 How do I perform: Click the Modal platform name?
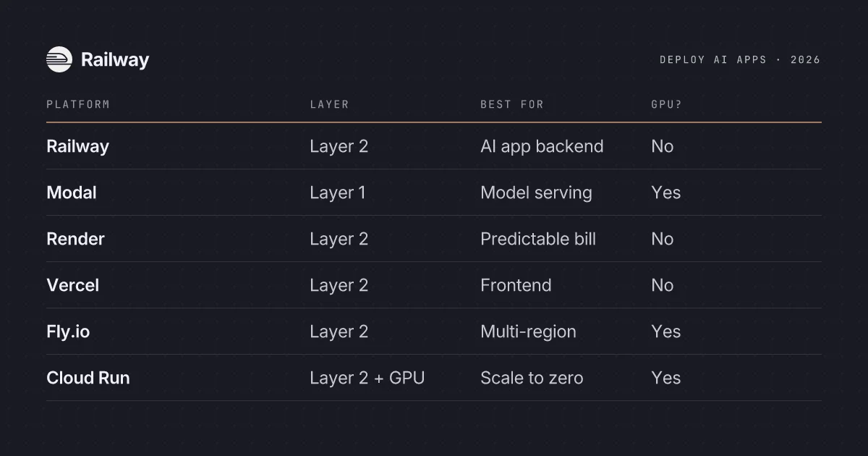[x=72, y=193]
